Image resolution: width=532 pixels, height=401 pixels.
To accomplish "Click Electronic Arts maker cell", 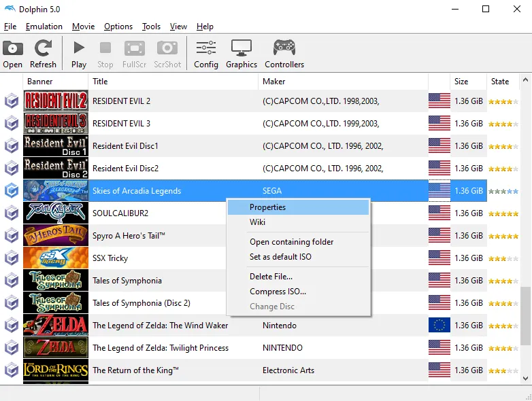I will 288,370.
